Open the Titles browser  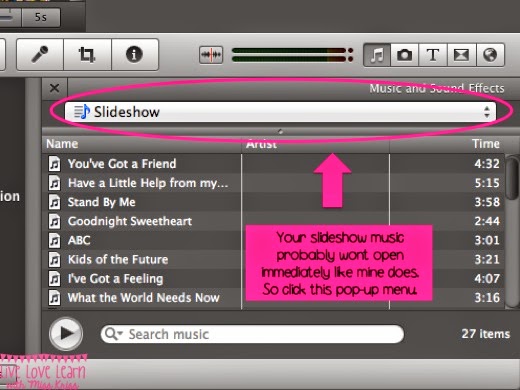click(x=433, y=55)
